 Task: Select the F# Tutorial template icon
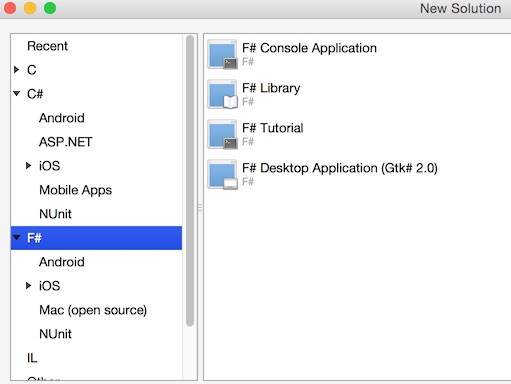(222, 134)
